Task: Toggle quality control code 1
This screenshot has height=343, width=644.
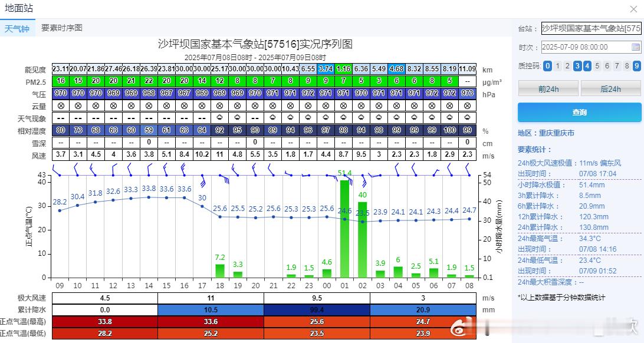Action: point(557,65)
